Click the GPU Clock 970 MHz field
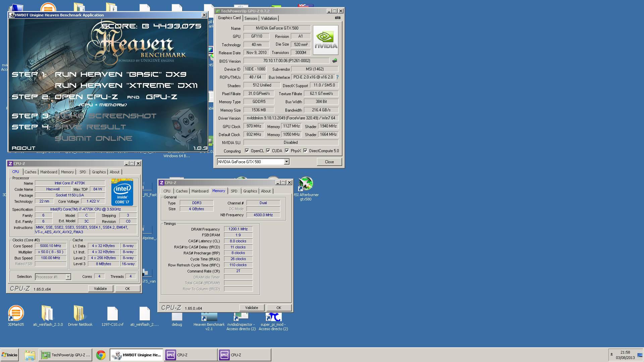This screenshot has height=362, width=644. coord(254,126)
